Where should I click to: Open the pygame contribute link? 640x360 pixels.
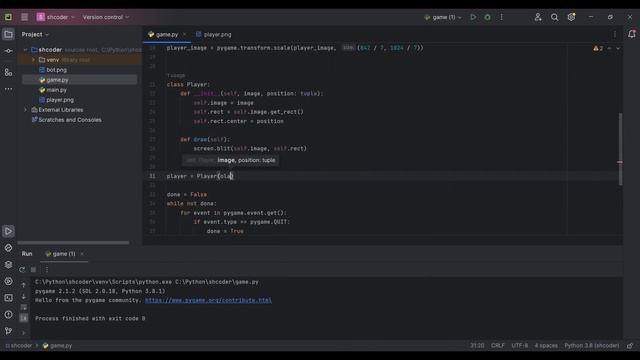tap(208, 300)
